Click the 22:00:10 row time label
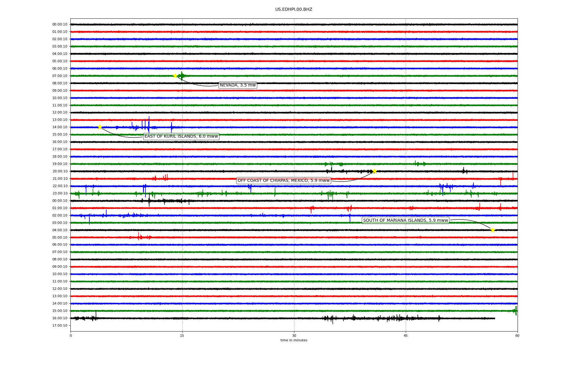 click(x=60, y=186)
